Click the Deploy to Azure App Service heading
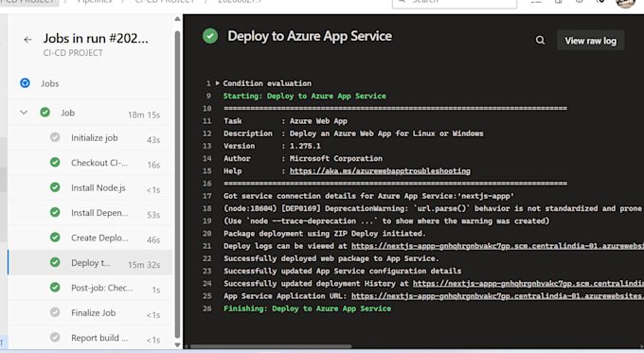The height and width of the screenshot is (353, 644). tap(310, 36)
